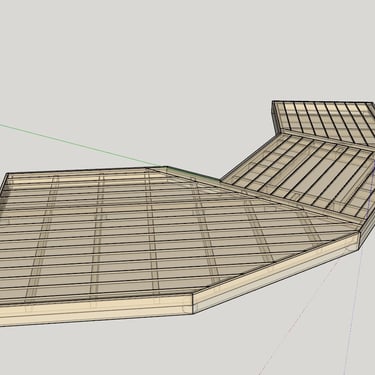Click the front corner where the fascia boards meet
375x375 pixels.
pyautogui.click(x=193, y=304)
